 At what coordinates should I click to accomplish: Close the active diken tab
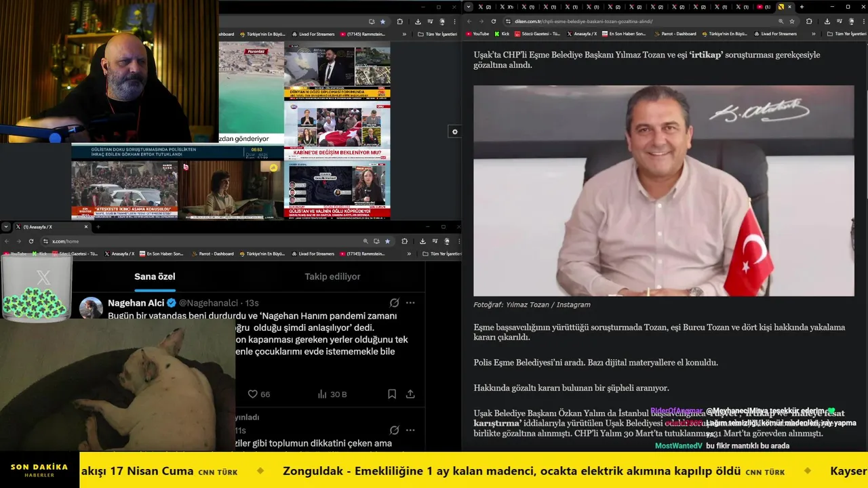[x=790, y=7]
